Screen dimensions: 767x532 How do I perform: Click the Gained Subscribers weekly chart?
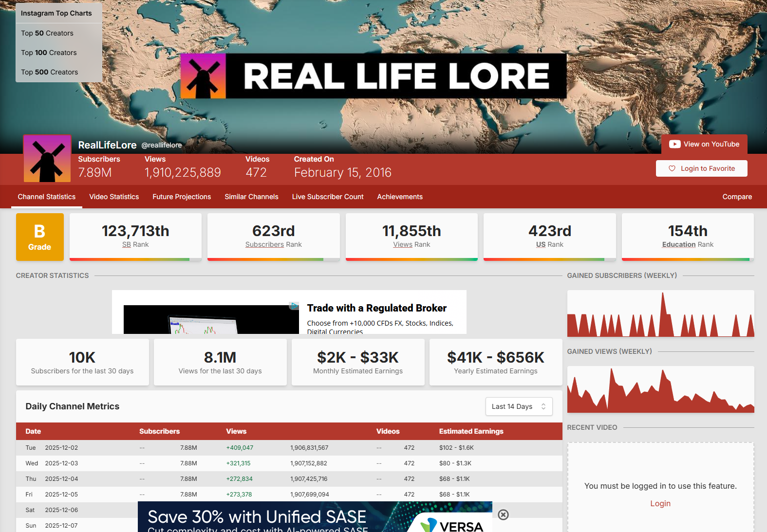click(x=660, y=313)
